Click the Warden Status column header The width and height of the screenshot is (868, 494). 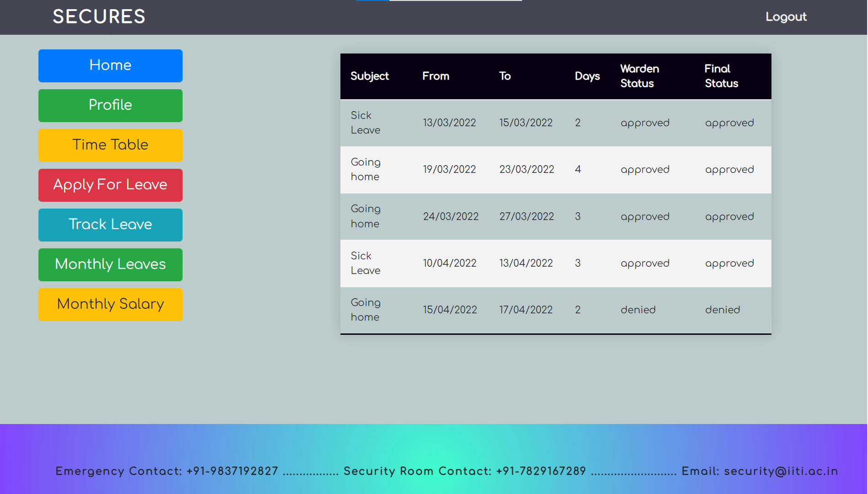click(x=640, y=76)
